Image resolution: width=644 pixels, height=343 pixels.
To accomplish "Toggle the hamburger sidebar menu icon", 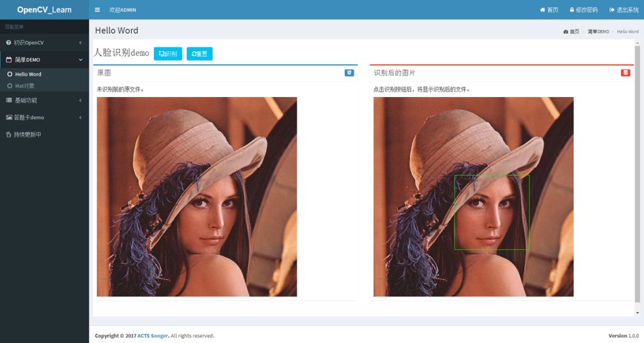I will click(x=97, y=10).
